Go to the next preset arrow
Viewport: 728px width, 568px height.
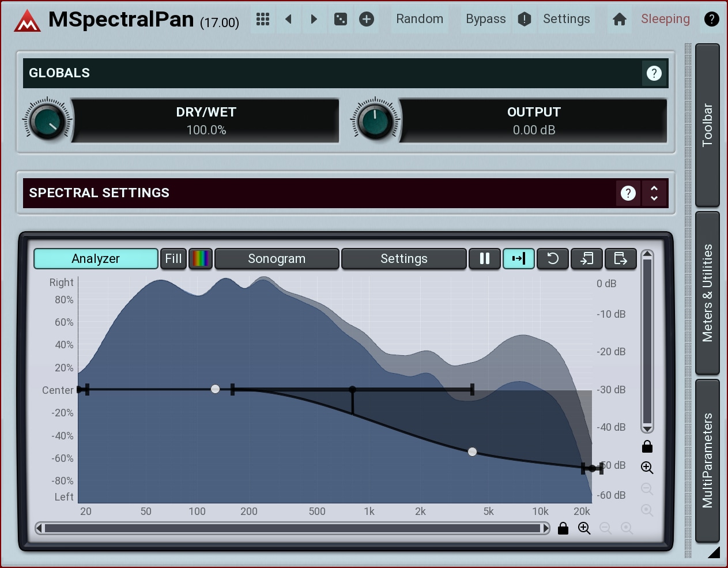314,20
